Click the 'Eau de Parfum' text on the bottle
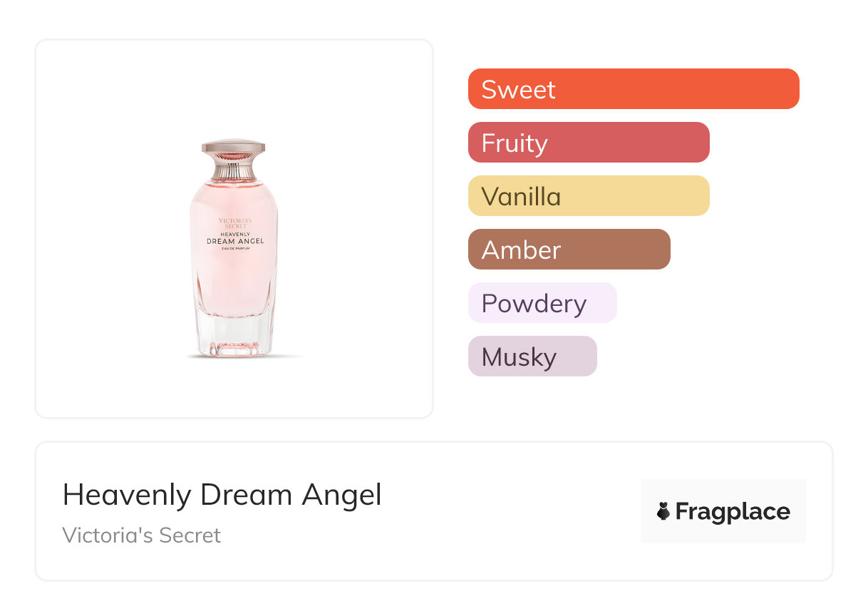This screenshot has height=616, width=868. tap(234, 251)
